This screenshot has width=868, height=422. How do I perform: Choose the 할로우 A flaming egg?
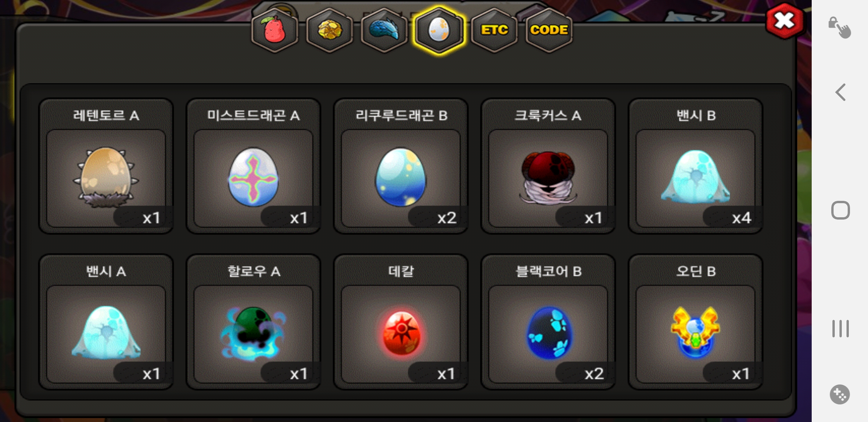point(253,322)
